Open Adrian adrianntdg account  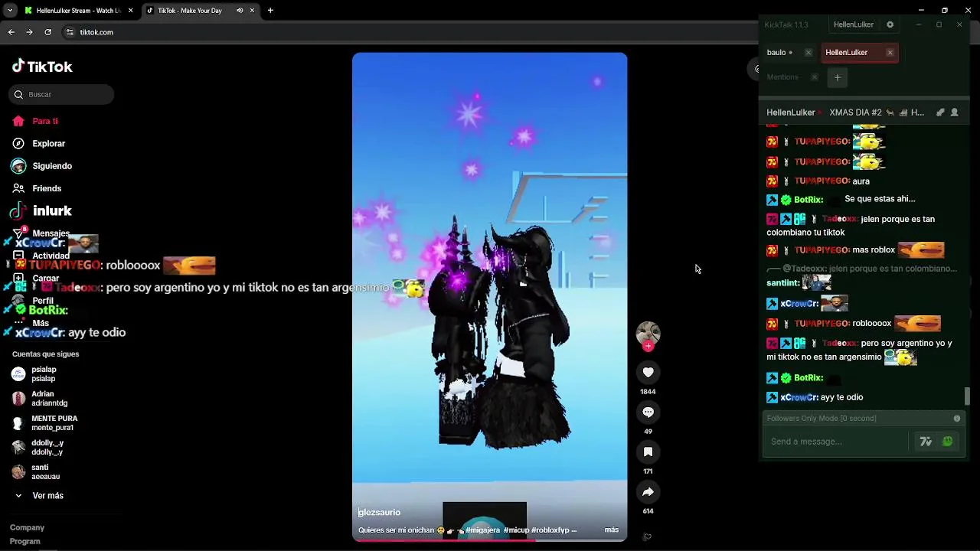coord(40,399)
